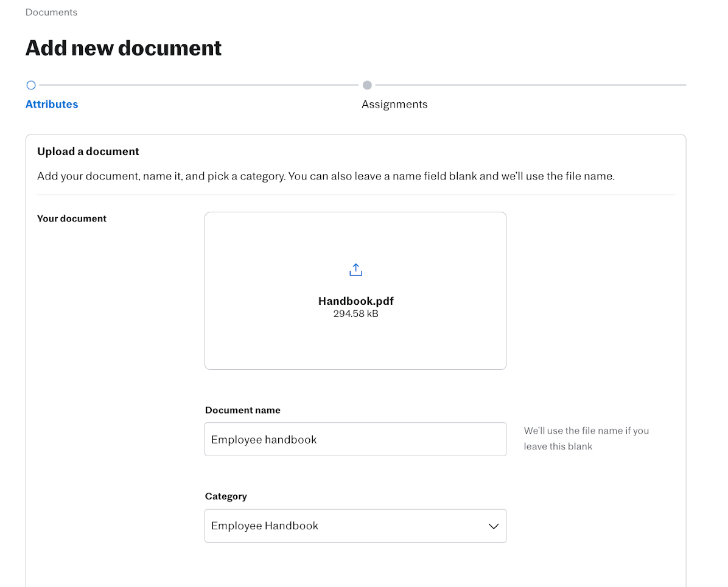The width and height of the screenshot is (728, 587).
Task: Click the Category dropdown chevron
Action: click(x=493, y=526)
